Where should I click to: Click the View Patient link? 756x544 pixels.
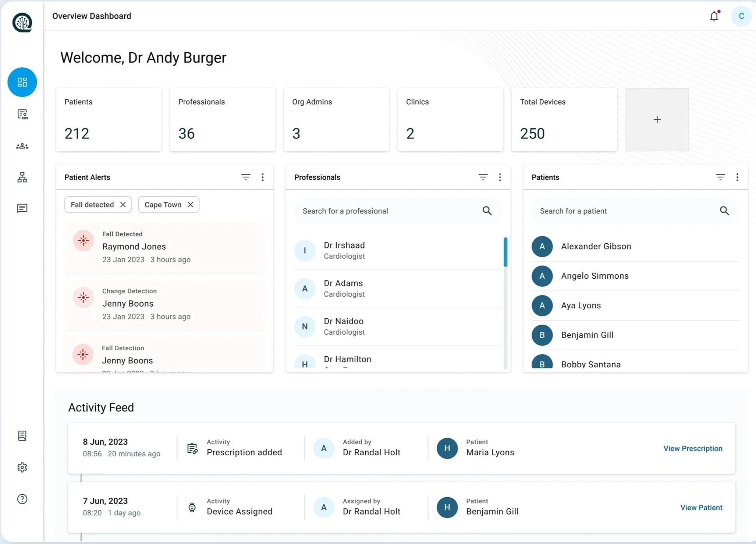click(701, 508)
